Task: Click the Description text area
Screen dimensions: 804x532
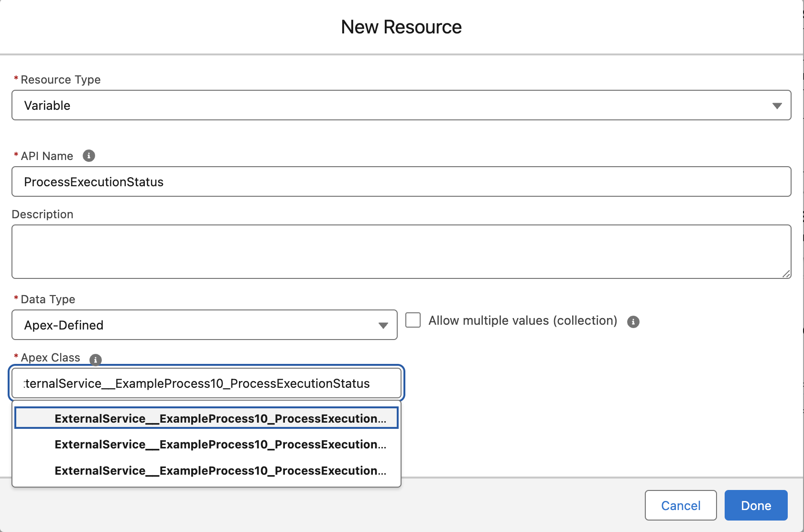Action: pos(402,252)
